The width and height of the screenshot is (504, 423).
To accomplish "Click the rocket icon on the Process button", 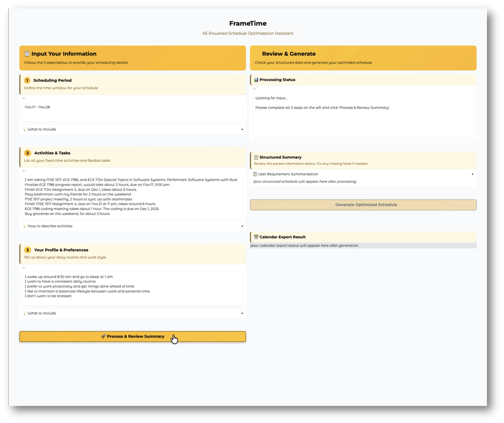I will click(x=103, y=336).
